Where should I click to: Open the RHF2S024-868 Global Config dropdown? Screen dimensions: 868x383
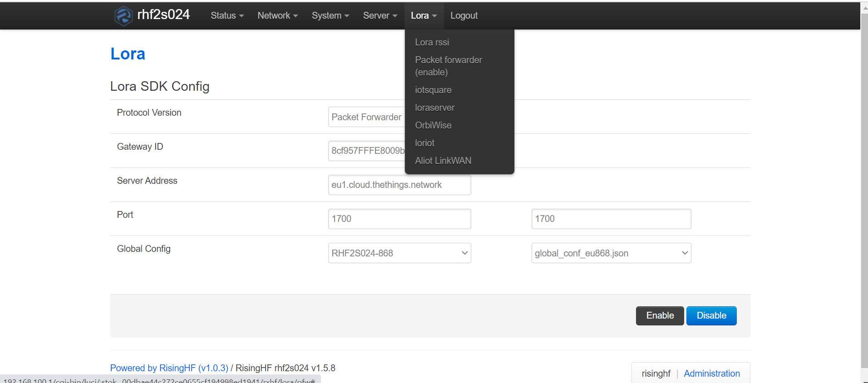tap(399, 253)
